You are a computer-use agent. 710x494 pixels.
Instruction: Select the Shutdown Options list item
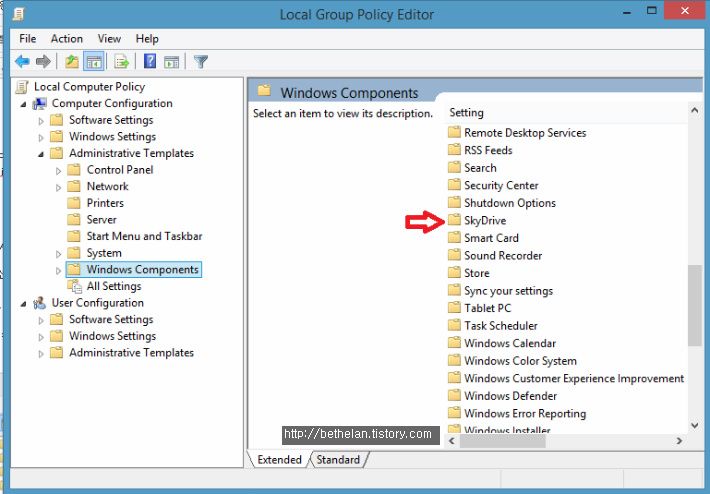pos(510,203)
